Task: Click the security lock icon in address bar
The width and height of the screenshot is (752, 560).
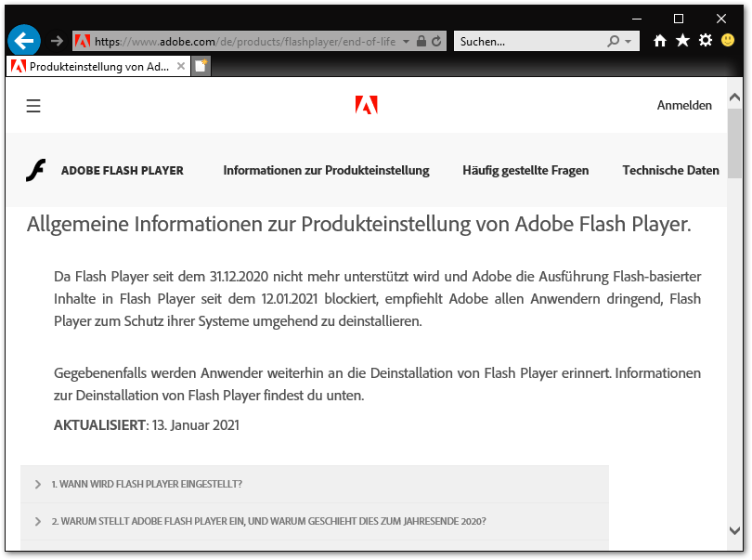Action: pyautogui.click(x=421, y=41)
